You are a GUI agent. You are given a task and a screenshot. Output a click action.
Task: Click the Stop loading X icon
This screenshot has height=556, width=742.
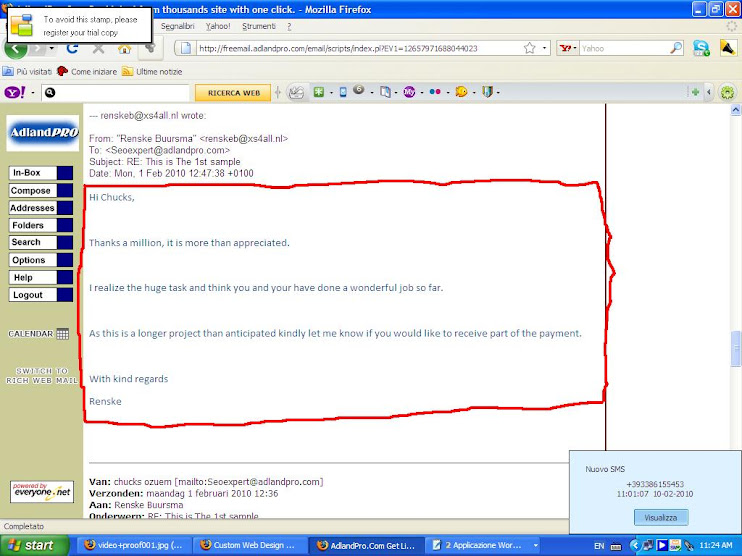98,48
